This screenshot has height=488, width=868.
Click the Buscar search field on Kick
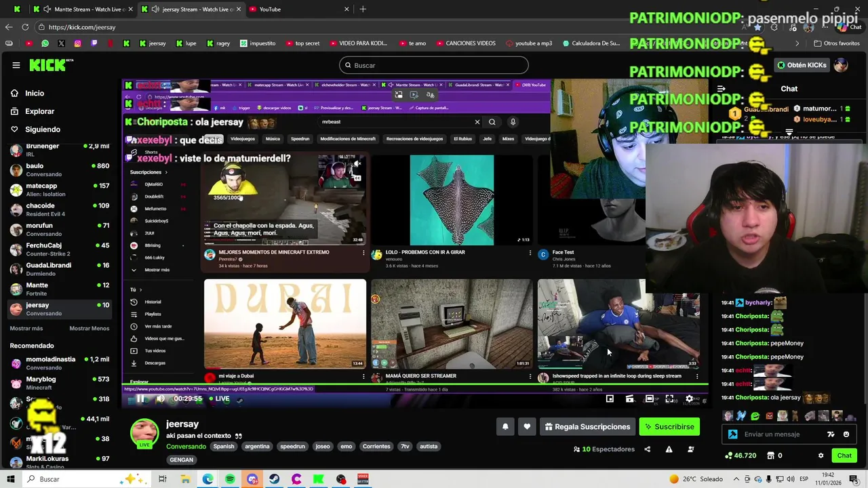434,65
